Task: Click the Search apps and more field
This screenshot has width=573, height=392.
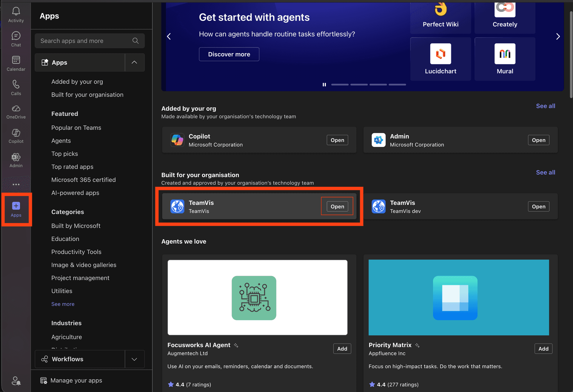Action: pyautogui.click(x=90, y=41)
